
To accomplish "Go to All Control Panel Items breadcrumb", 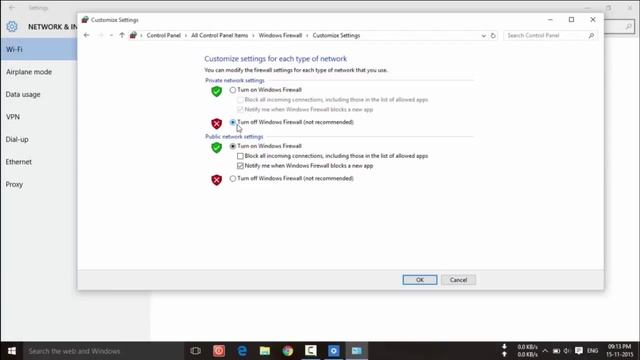I will [x=220, y=36].
